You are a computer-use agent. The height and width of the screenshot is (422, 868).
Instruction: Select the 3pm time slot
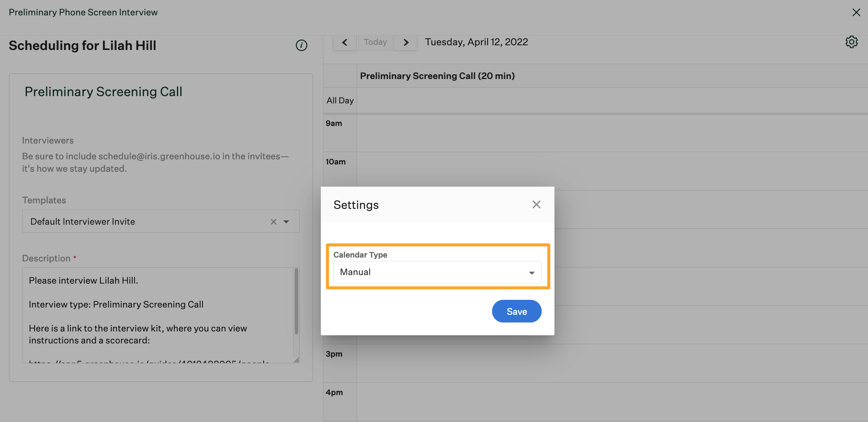612,363
